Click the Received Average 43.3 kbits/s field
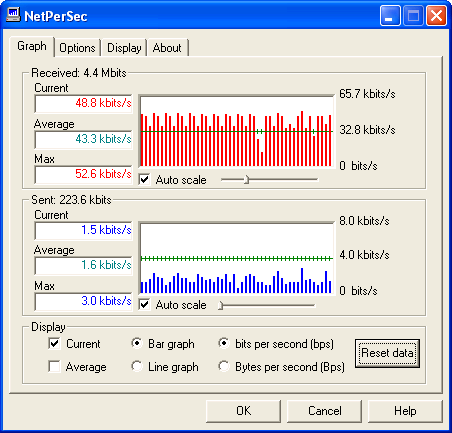452x433 pixels. pos(83,139)
